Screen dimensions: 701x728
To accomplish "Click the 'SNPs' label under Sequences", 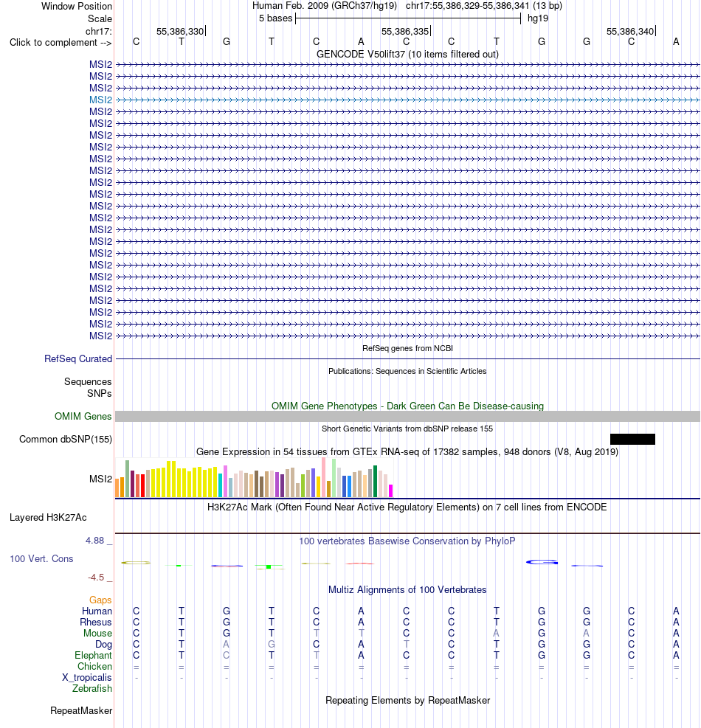I will [100, 393].
